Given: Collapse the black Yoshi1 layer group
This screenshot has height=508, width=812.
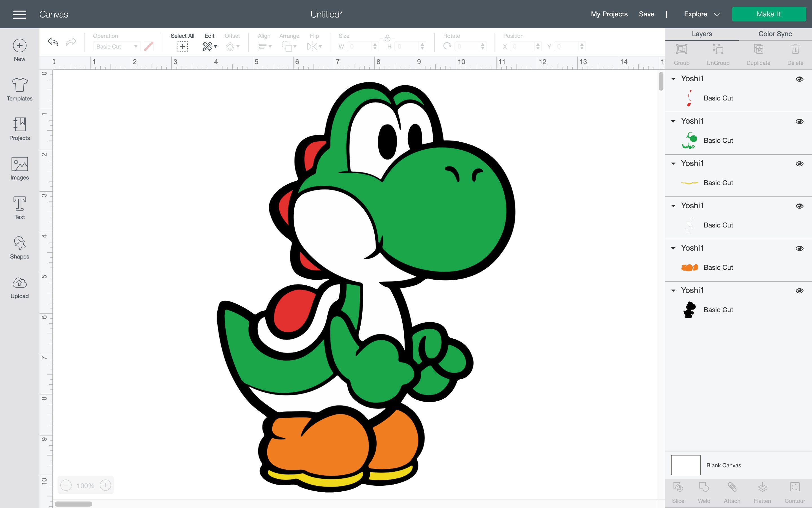Looking at the screenshot, I should click(x=673, y=291).
